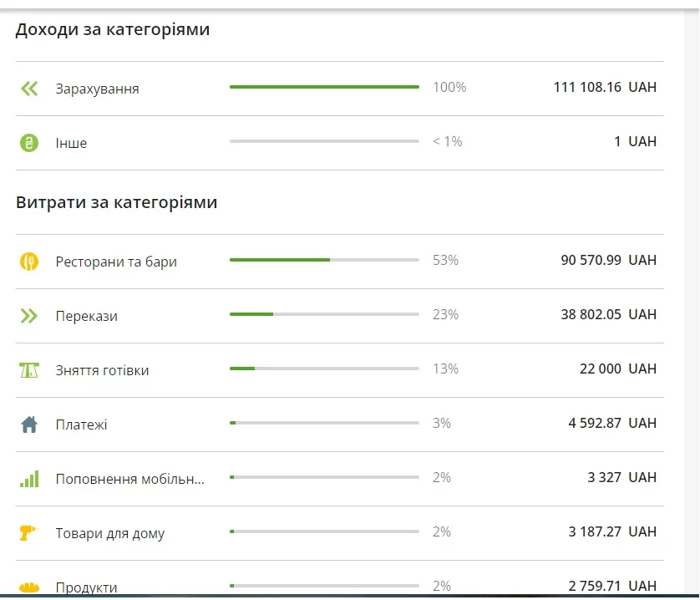
Task: Click the Зарахування 100% progress bar
Action: [x=324, y=87]
